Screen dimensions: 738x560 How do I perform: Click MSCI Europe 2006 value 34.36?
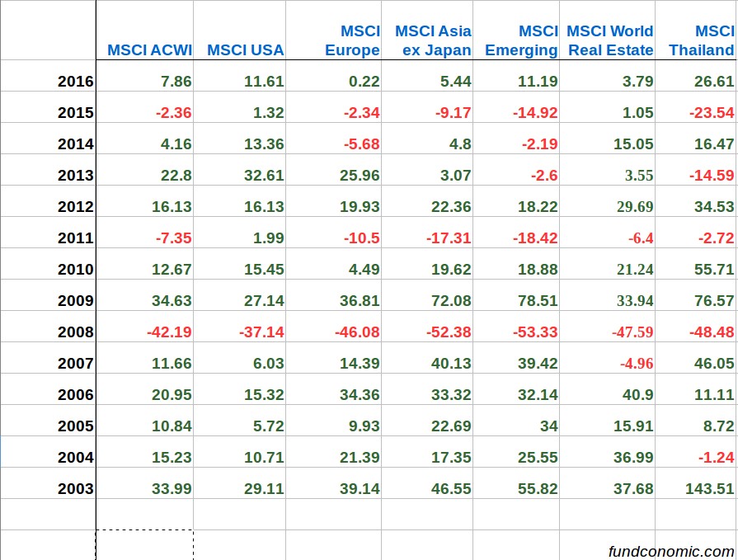[x=360, y=395]
